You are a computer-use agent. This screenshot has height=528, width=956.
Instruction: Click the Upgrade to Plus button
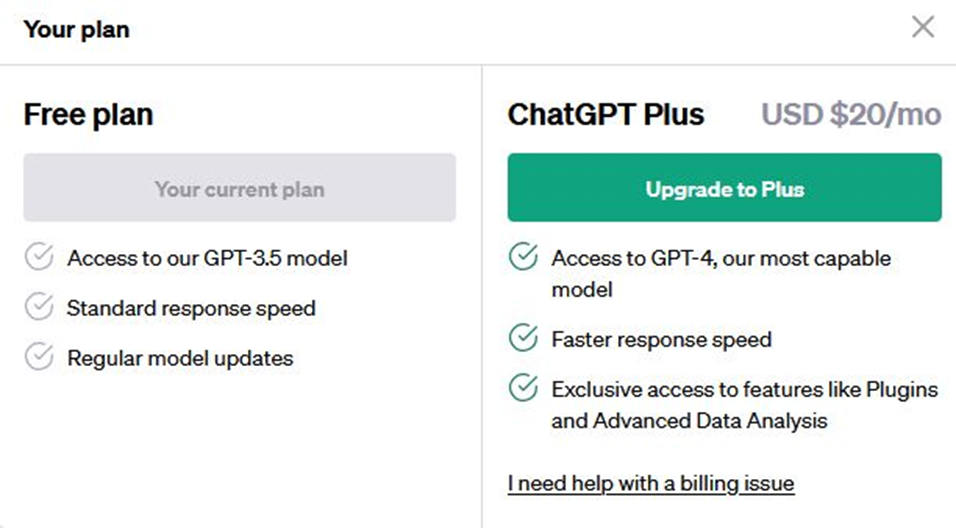[724, 187]
